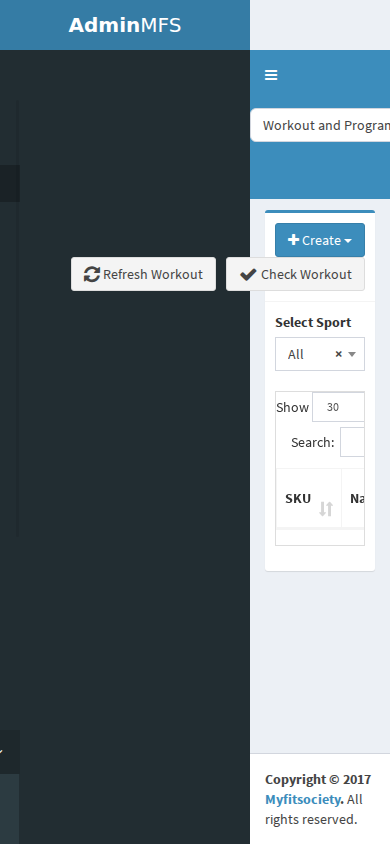The height and width of the screenshot is (844, 390).
Task: Open the Select Sport dropdown arrow
Action: click(352, 354)
